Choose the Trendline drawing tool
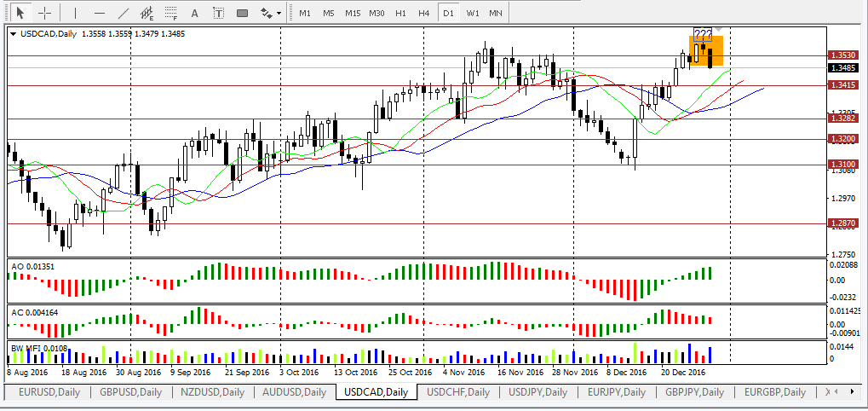 [124, 12]
